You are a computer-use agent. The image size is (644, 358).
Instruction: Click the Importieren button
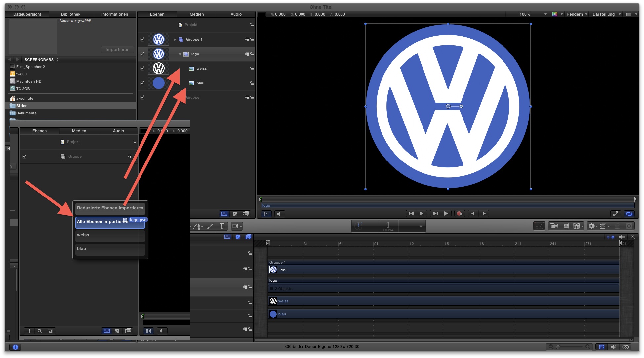(117, 50)
